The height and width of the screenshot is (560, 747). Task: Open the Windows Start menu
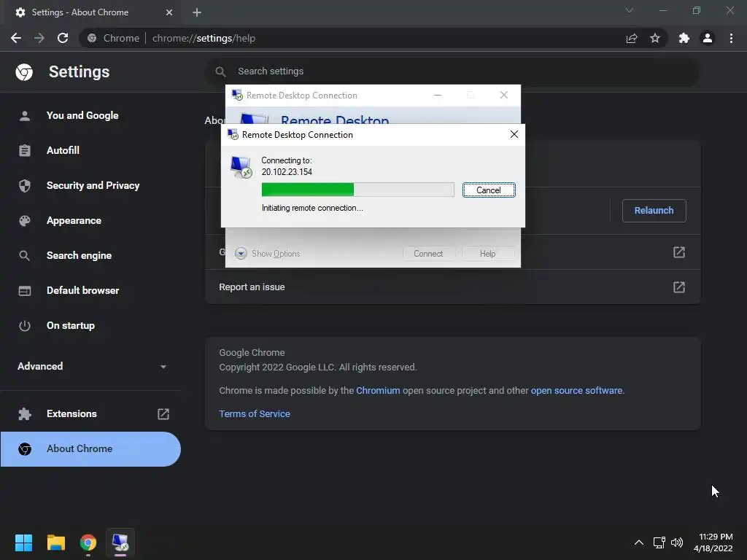(x=23, y=542)
